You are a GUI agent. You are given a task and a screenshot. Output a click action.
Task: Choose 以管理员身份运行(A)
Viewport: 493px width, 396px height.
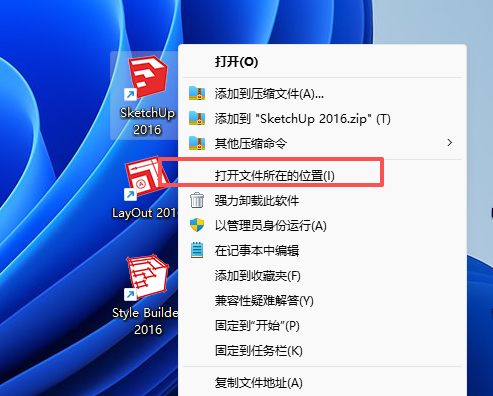(x=322, y=226)
